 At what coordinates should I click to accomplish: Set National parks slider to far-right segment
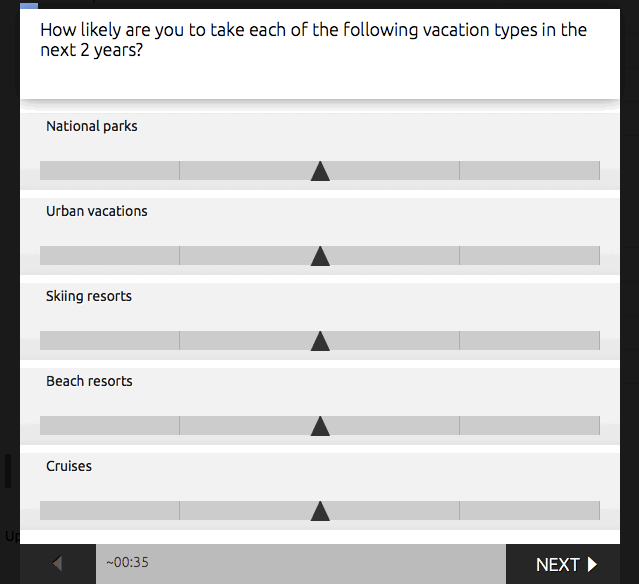click(x=529, y=170)
